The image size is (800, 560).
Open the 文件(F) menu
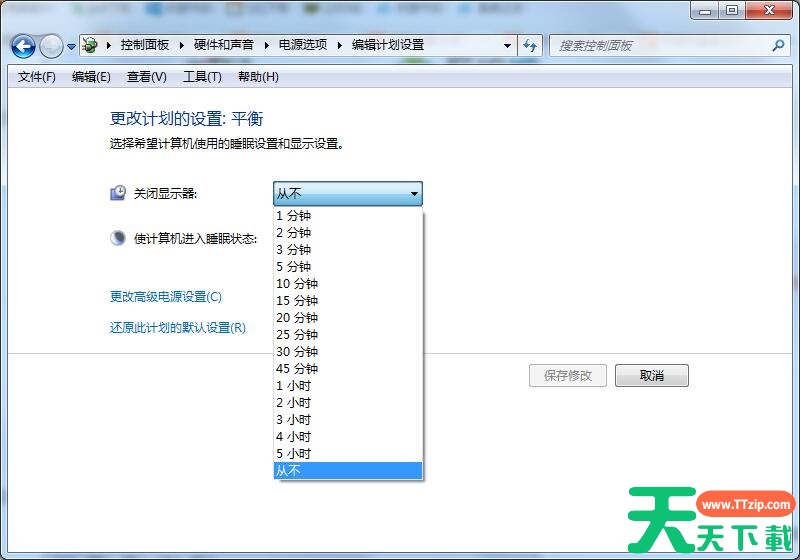coord(37,77)
